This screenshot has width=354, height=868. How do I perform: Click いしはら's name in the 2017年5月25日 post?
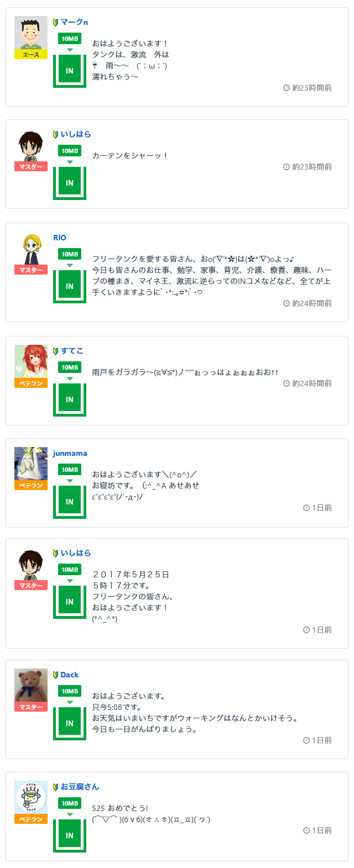point(76,553)
